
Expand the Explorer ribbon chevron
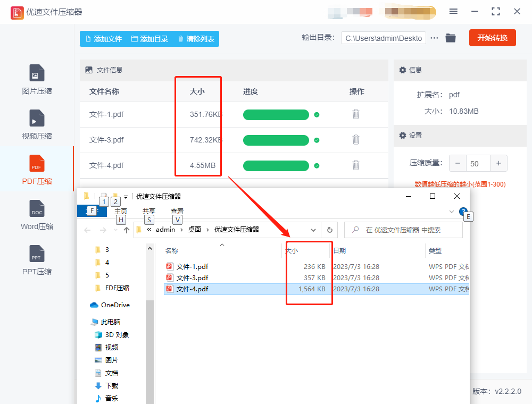[x=452, y=212]
